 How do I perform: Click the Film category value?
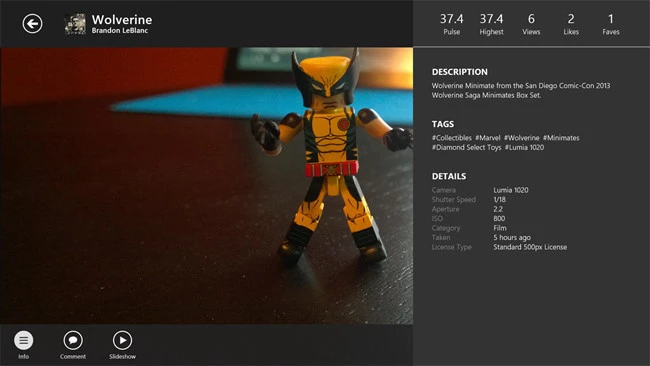point(500,228)
